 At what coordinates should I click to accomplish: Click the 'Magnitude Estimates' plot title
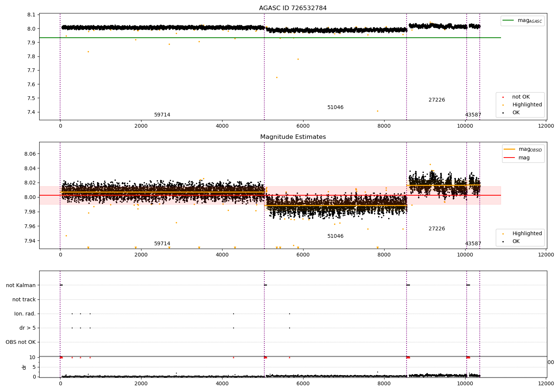click(293, 137)
